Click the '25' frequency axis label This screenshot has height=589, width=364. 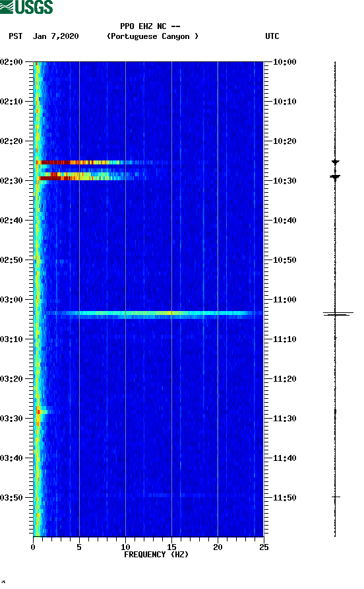tap(264, 547)
